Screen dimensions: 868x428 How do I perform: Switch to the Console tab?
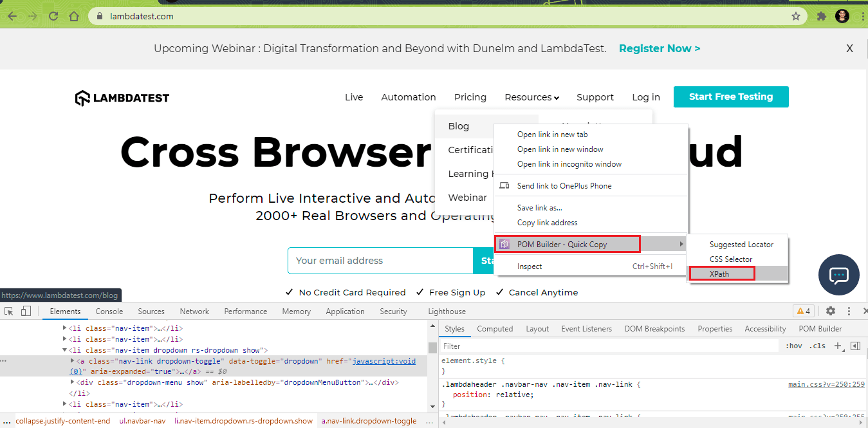coord(109,311)
